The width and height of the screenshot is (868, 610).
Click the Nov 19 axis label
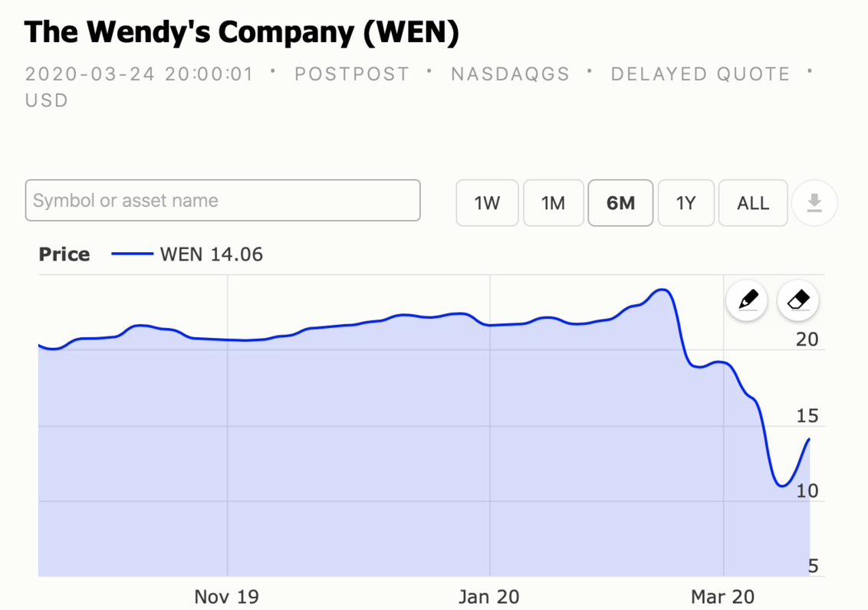coord(227,595)
